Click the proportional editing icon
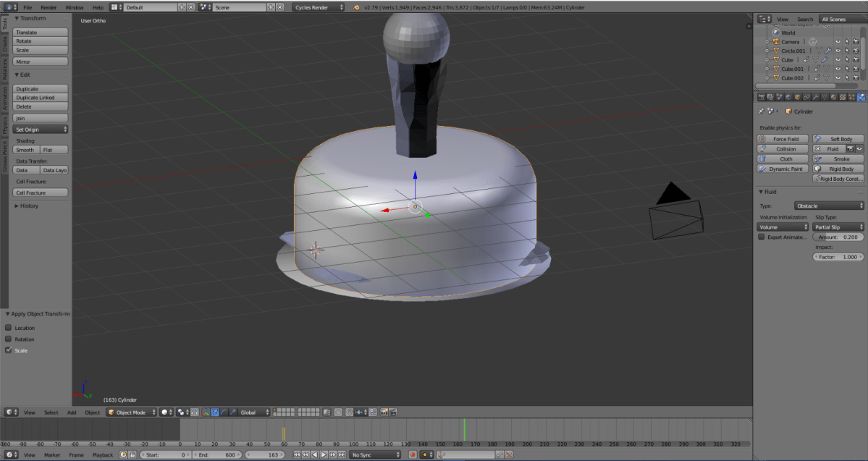Viewport: 868px width, 461px height. pyautogui.click(x=337, y=413)
